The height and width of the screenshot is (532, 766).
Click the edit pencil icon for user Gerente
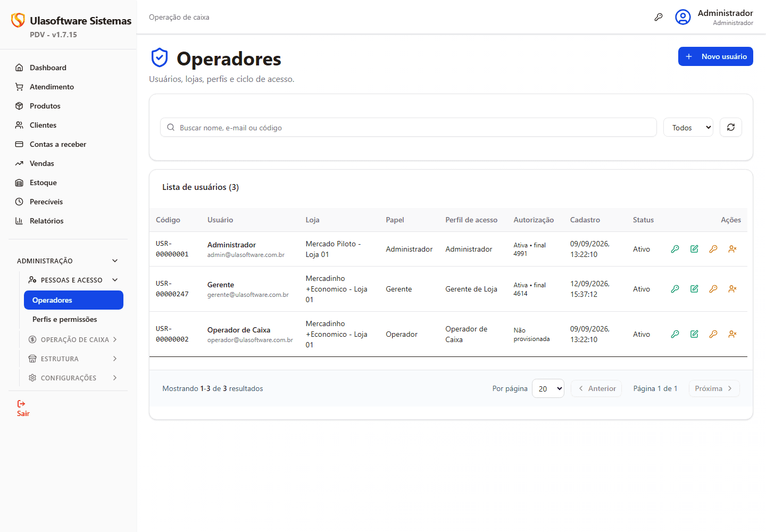pos(694,289)
